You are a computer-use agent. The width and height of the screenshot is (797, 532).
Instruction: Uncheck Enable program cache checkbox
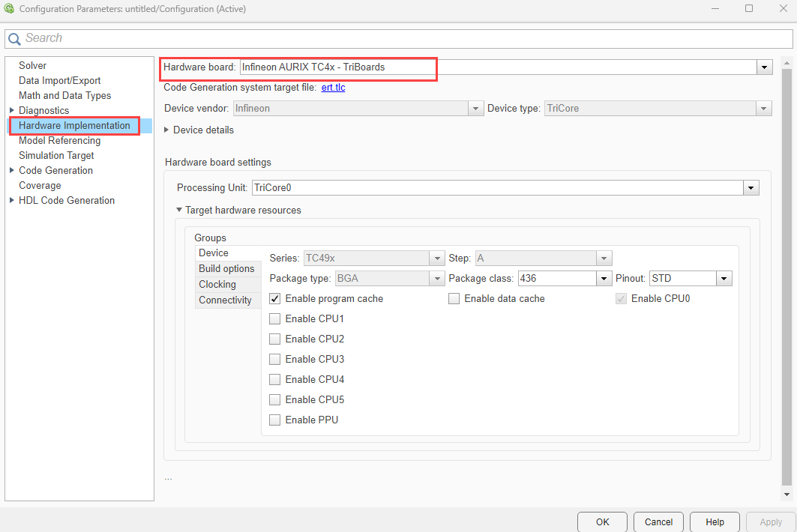[x=275, y=299]
